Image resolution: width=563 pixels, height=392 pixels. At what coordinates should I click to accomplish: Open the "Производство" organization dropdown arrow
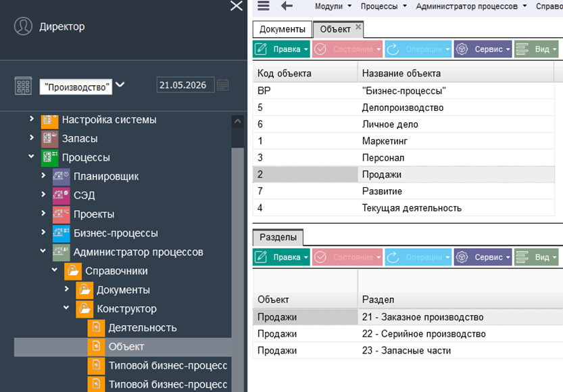120,84
